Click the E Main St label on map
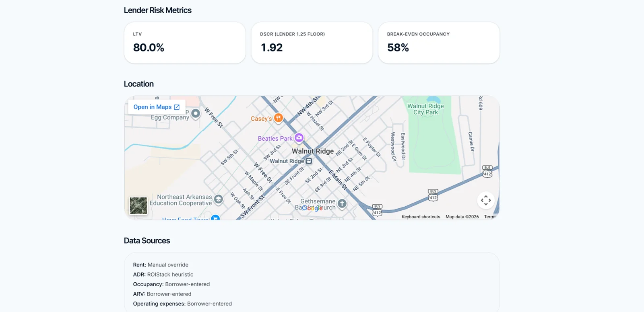 coord(338,179)
